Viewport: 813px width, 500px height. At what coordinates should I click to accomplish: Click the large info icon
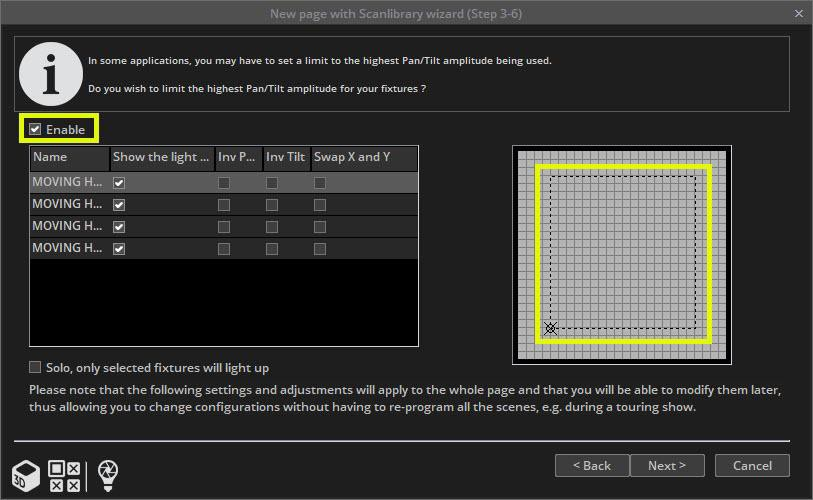click(x=48, y=73)
